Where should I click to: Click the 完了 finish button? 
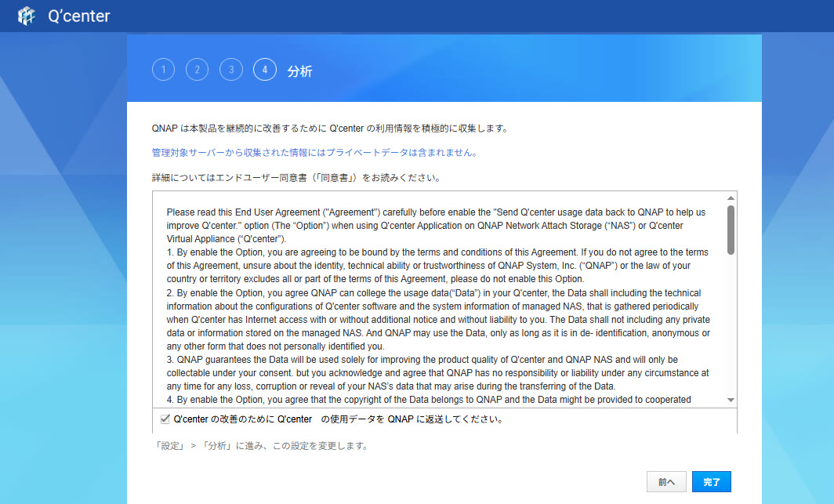pyautogui.click(x=711, y=482)
